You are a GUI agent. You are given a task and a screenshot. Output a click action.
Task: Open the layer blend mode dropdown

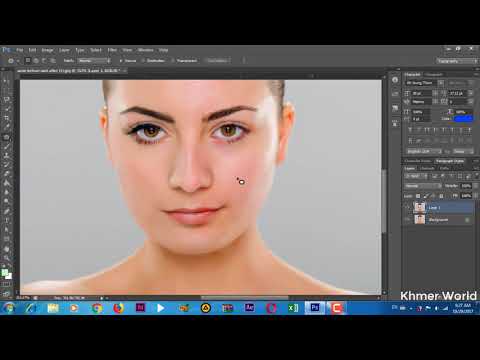tap(423, 186)
